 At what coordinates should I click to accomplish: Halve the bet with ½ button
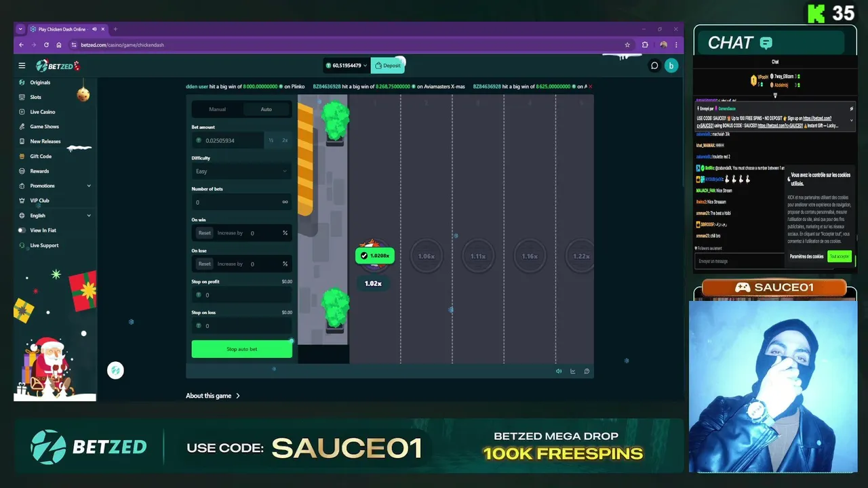click(271, 140)
